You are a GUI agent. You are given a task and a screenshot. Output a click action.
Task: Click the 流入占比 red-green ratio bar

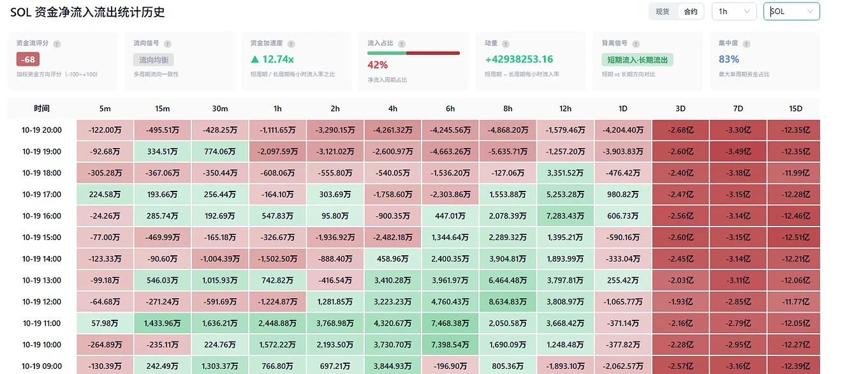[413, 53]
